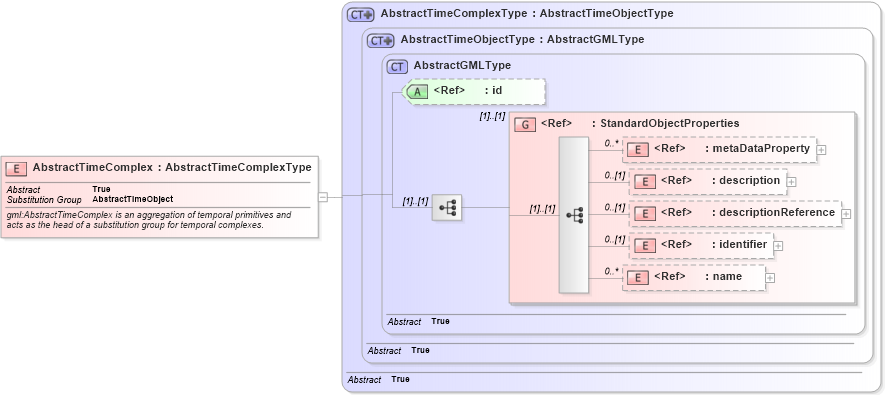Click the E icon of AbstractTimeComplex element
Viewport: 886px width, 395px height.
point(16,168)
